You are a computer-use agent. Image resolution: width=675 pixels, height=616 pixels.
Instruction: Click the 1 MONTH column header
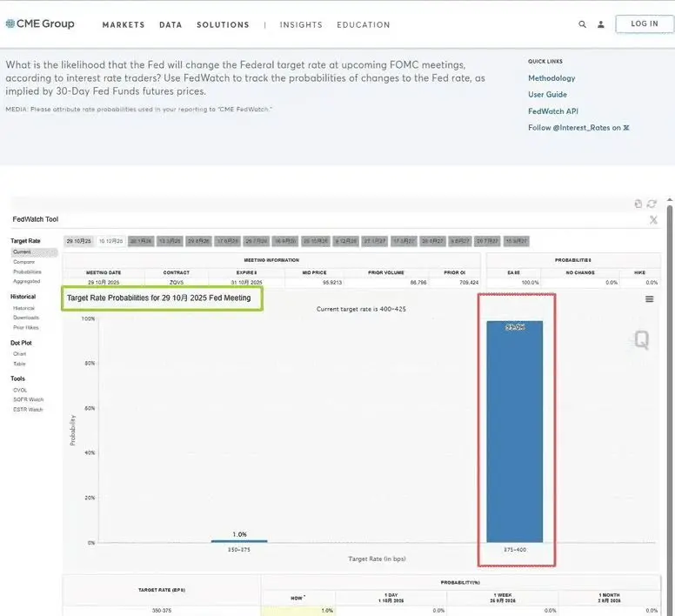point(609,598)
